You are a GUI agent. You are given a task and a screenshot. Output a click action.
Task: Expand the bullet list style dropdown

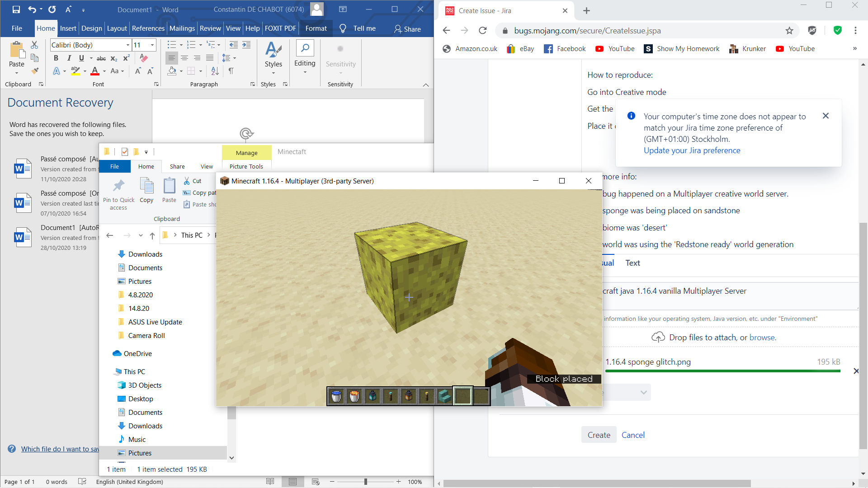181,45
